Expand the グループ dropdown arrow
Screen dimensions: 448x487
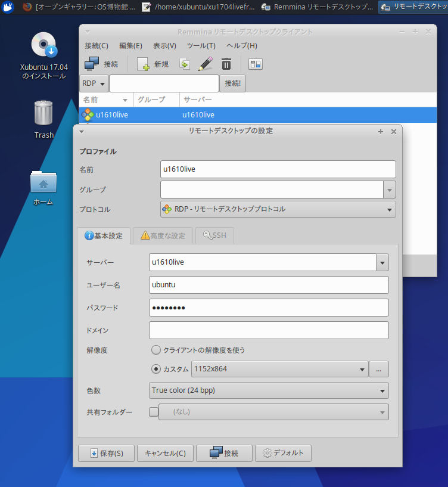point(390,190)
